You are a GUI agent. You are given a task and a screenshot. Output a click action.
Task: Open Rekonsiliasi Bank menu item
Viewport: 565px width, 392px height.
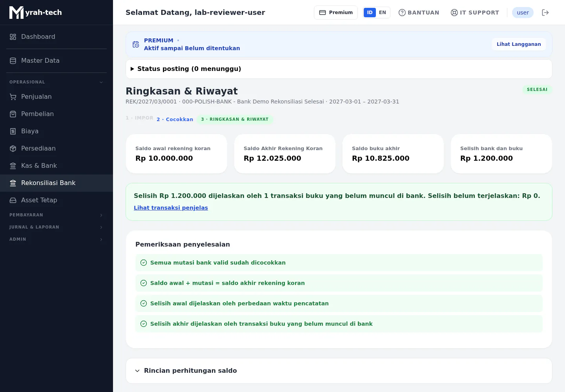click(x=56, y=183)
